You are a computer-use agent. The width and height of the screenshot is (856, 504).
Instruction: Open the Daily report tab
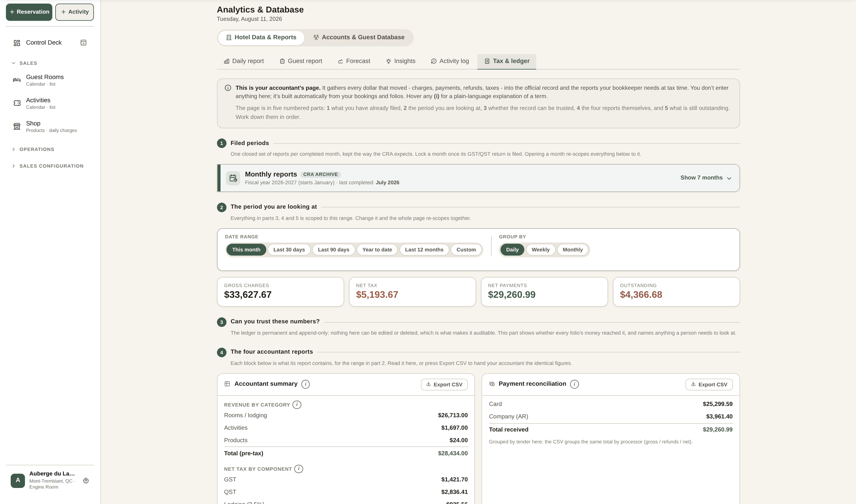244,61
